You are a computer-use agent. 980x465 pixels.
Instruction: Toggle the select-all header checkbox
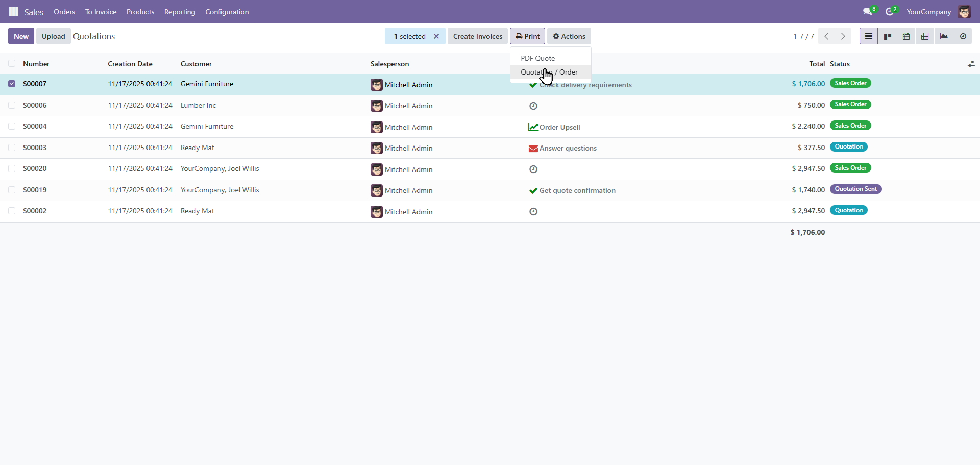pyautogui.click(x=12, y=64)
